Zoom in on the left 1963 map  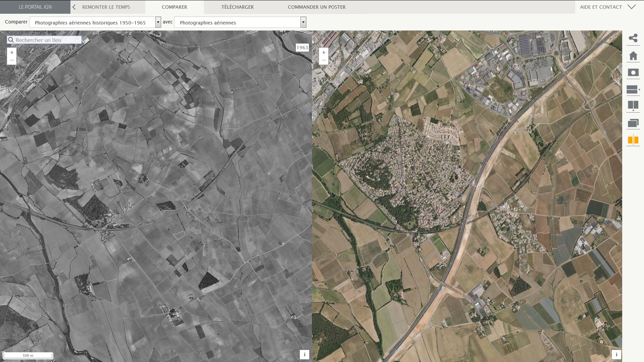[x=12, y=53]
